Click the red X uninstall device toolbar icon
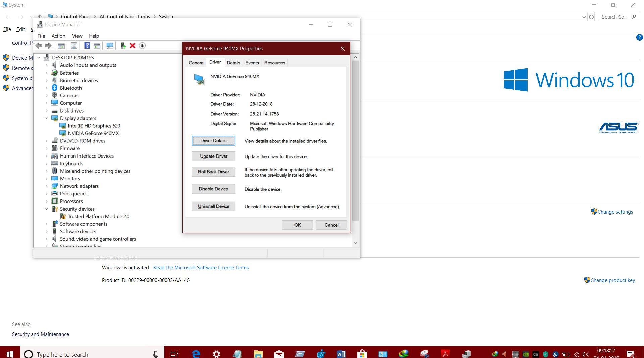 132,46
